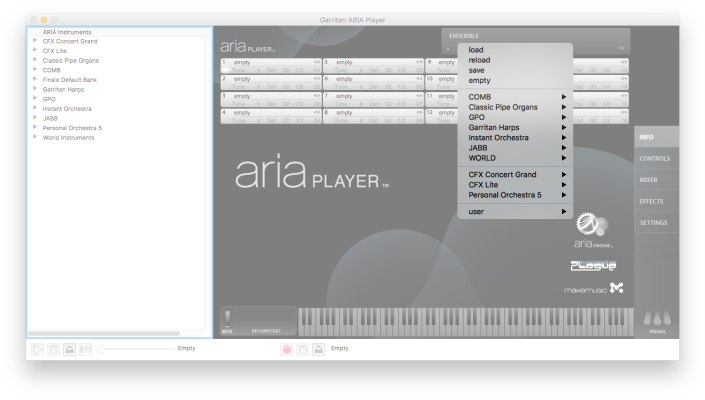The image size is (705, 400).
Task: Click the MOD wheel slider
Action: coord(228,319)
